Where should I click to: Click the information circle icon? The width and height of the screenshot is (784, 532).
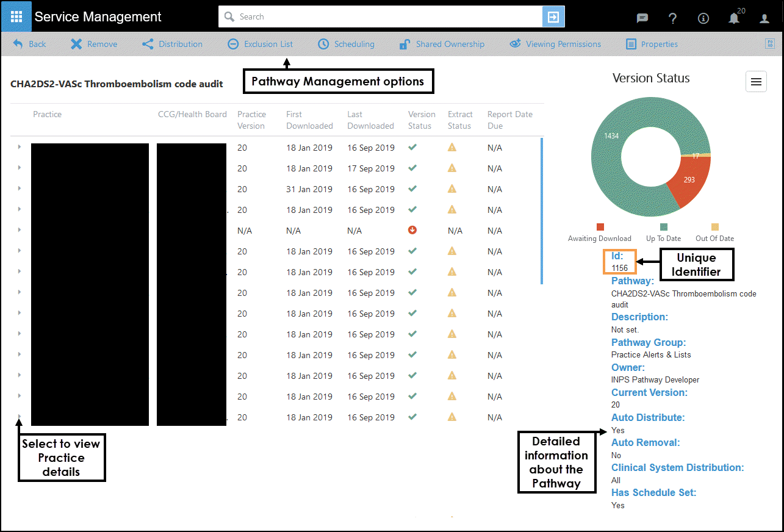pos(703,18)
